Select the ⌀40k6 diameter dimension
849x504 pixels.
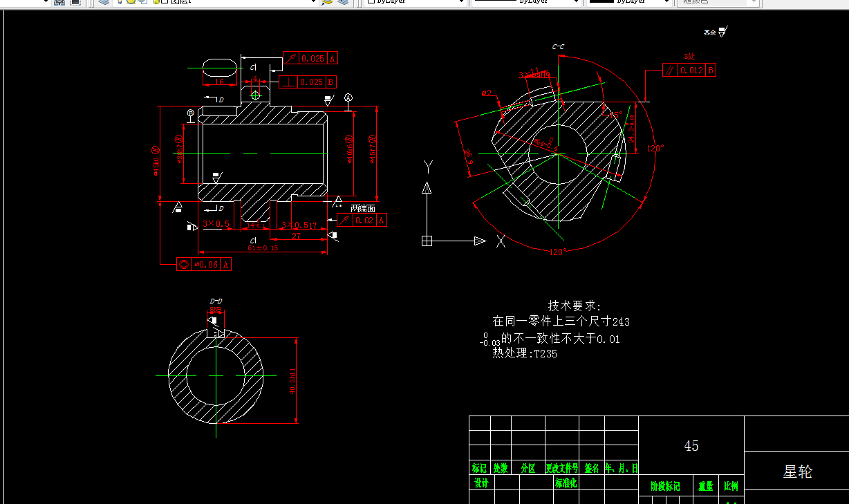[349, 149]
